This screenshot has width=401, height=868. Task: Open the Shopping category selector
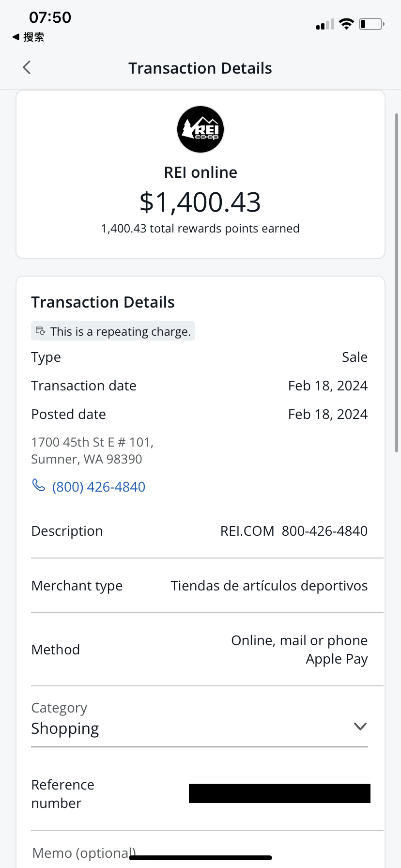pos(65,728)
